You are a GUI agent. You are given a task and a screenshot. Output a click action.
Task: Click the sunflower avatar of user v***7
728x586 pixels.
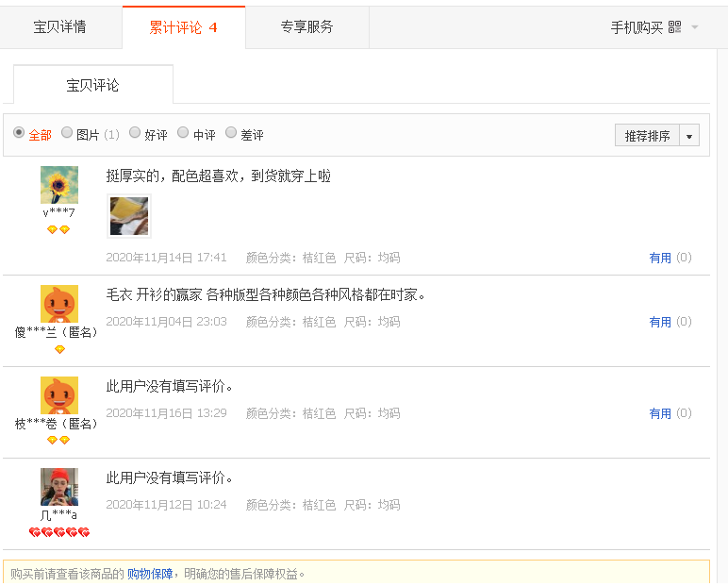pyautogui.click(x=59, y=185)
